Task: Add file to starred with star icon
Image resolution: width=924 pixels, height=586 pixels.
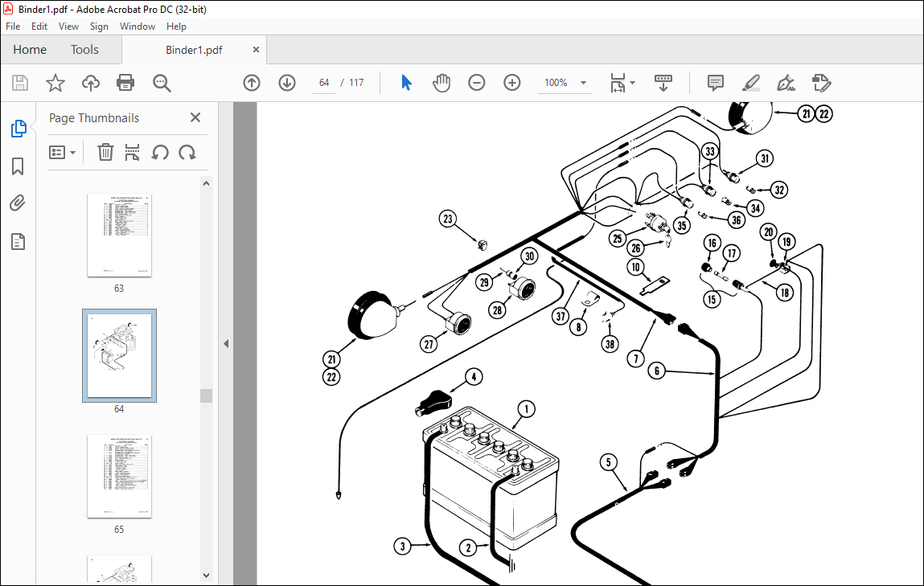Action: click(55, 83)
